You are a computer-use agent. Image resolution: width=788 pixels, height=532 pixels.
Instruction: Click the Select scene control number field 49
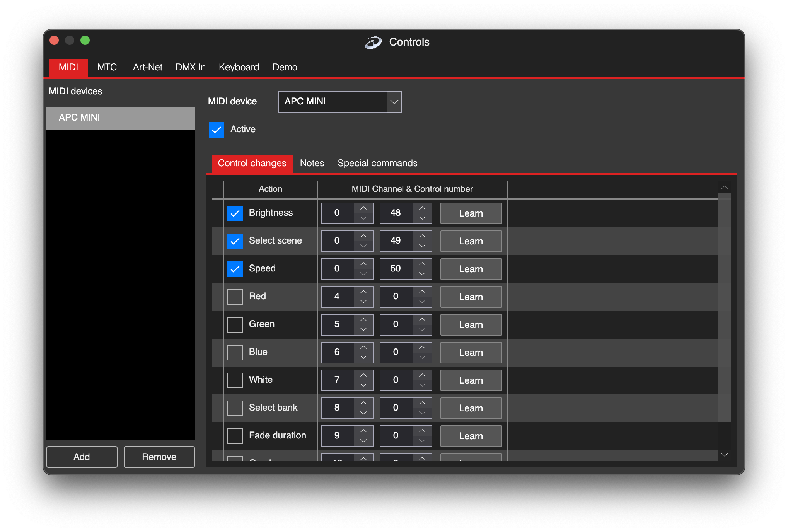(x=396, y=241)
